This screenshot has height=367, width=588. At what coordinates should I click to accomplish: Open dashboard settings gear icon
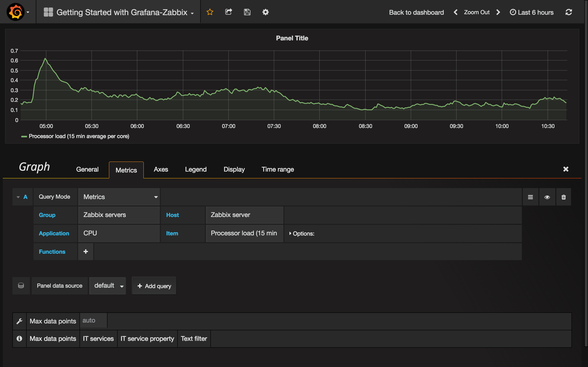coord(265,12)
